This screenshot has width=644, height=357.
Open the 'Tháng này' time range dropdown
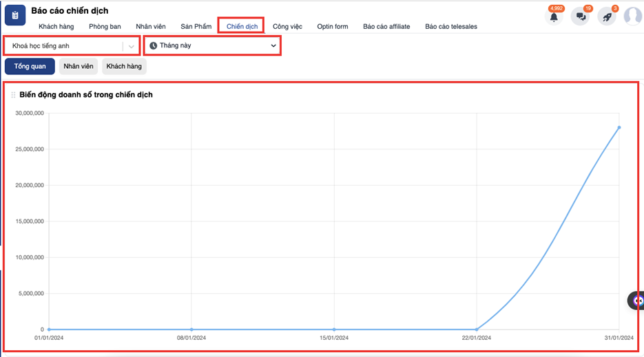coord(273,46)
